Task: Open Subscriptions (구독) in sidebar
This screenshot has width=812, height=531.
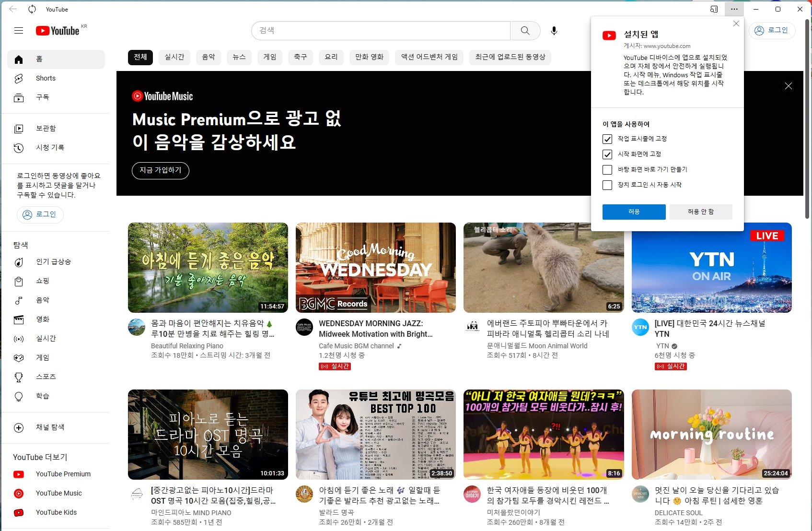Action: tap(56, 97)
